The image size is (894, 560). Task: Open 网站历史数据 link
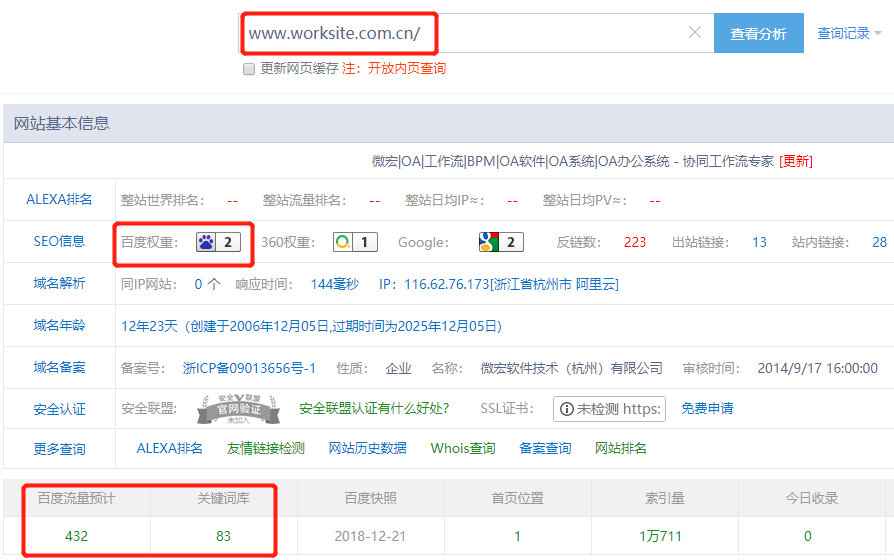coord(368,449)
